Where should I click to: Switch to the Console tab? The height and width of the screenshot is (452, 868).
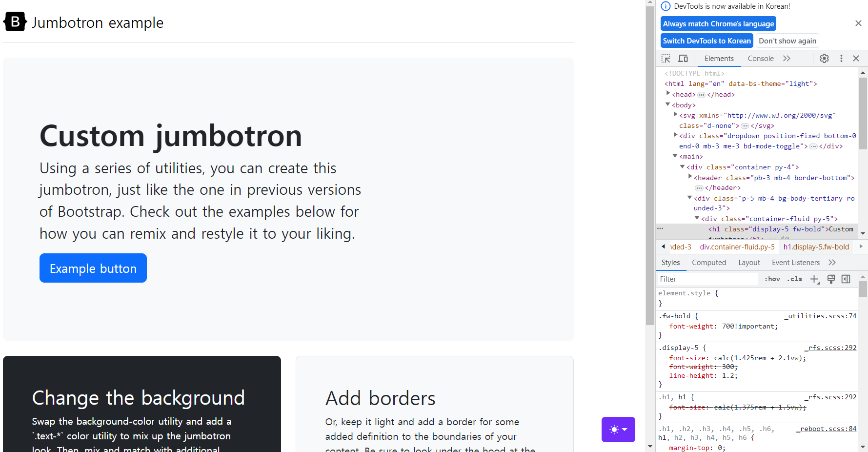[761, 59]
